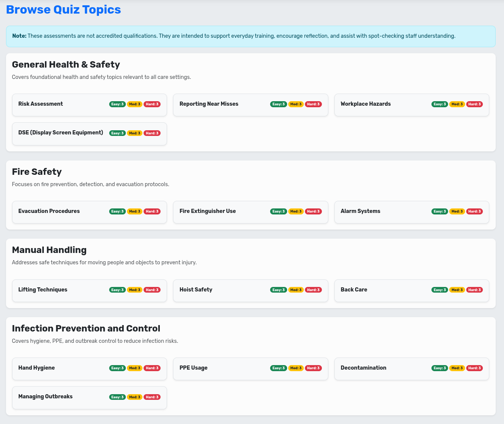Open Evacuation Procedures quiz topic

click(x=49, y=211)
